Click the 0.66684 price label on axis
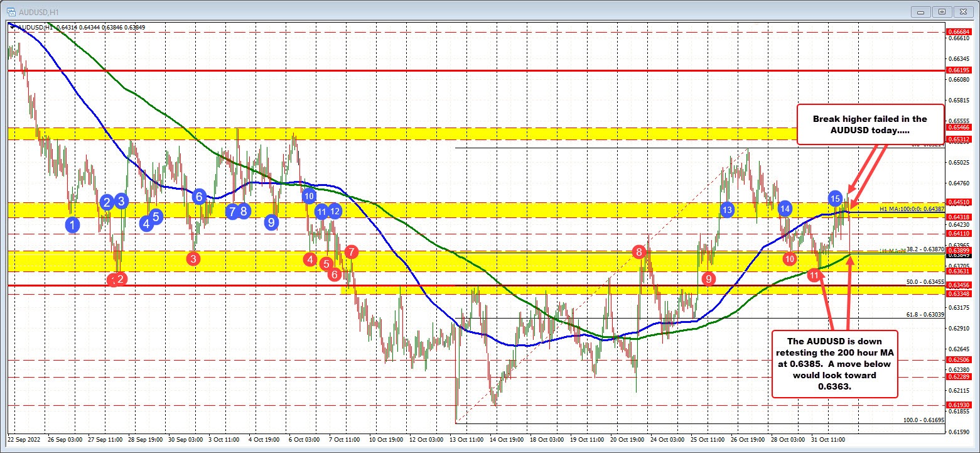The width and height of the screenshot is (980, 453). click(x=958, y=31)
